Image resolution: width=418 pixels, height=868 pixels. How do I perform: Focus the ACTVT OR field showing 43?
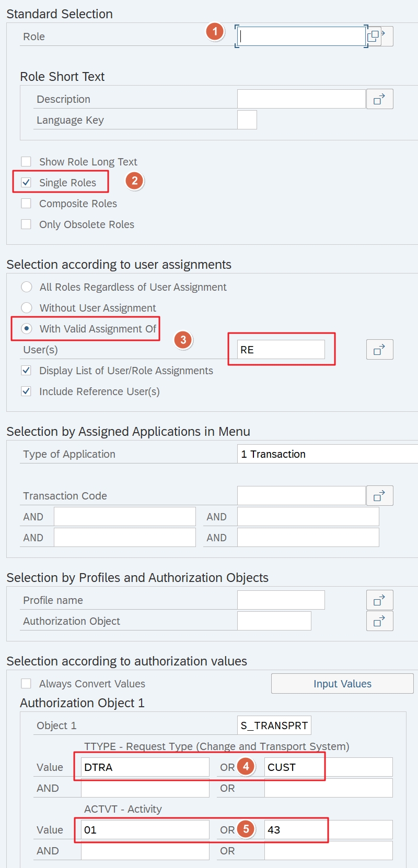(328, 830)
